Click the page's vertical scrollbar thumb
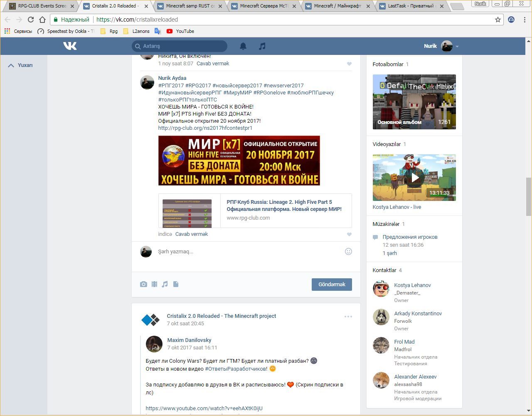This screenshot has width=532, height=416. 529,196
